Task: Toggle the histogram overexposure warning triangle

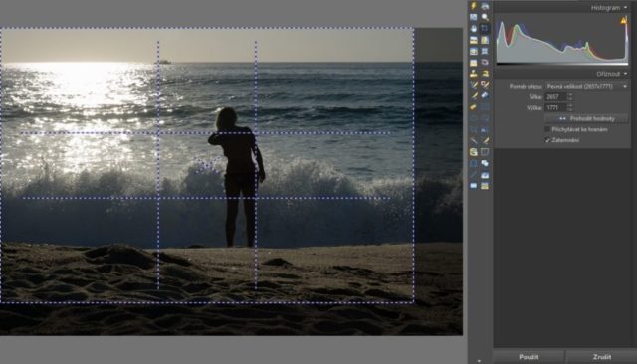Action: coord(624,20)
